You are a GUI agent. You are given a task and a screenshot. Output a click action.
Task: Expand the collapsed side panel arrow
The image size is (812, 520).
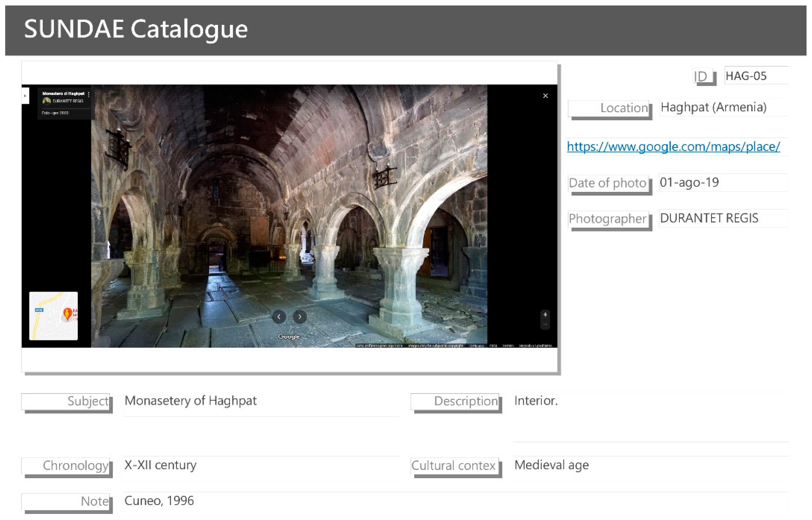pyautogui.click(x=25, y=96)
